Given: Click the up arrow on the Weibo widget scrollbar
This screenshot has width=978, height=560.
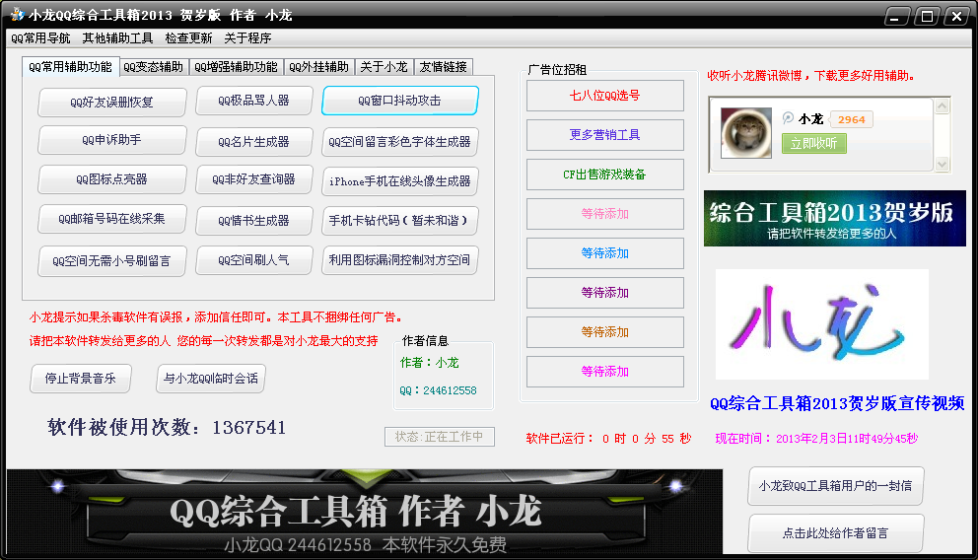Looking at the screenshot, I should point(942,106).
